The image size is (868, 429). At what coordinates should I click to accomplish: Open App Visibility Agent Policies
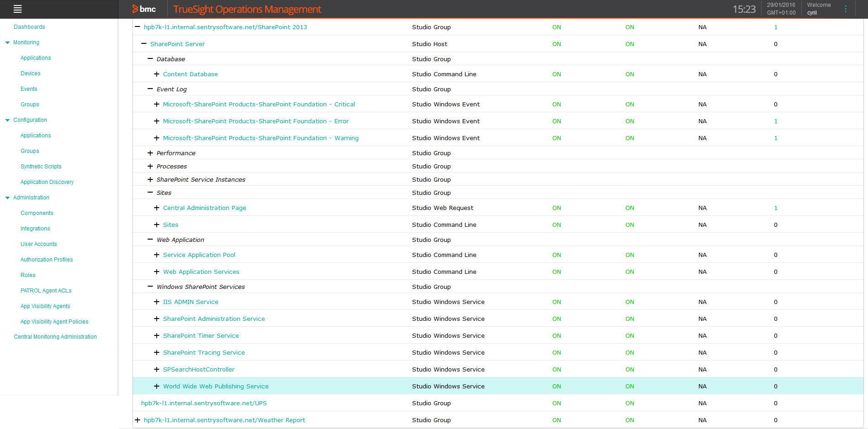(54, 322)
